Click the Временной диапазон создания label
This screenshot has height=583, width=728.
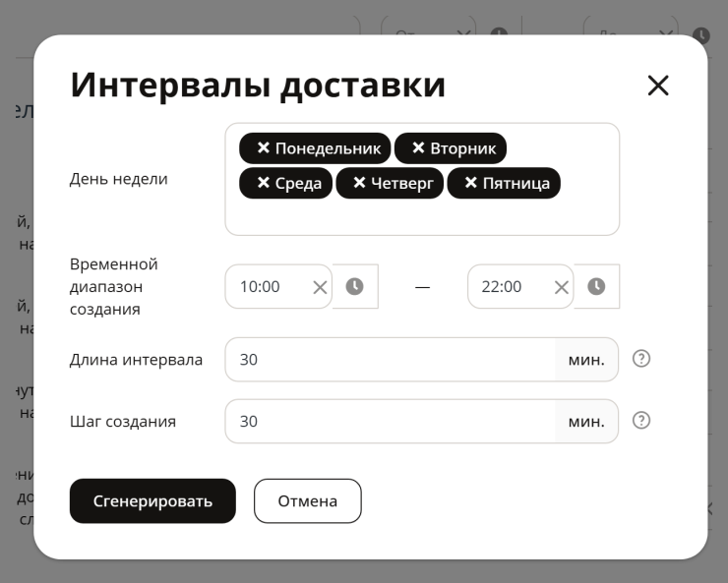click(x=114, y=287)
